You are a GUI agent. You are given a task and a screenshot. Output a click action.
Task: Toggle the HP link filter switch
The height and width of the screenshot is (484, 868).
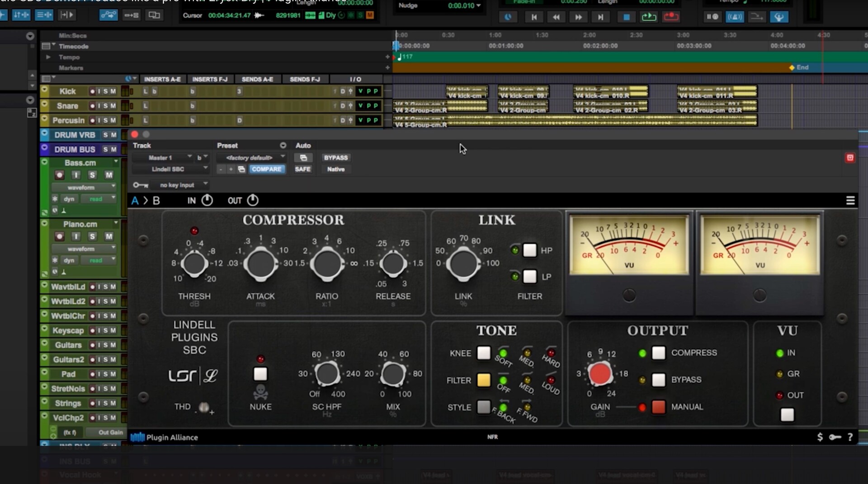click(529, 250)
